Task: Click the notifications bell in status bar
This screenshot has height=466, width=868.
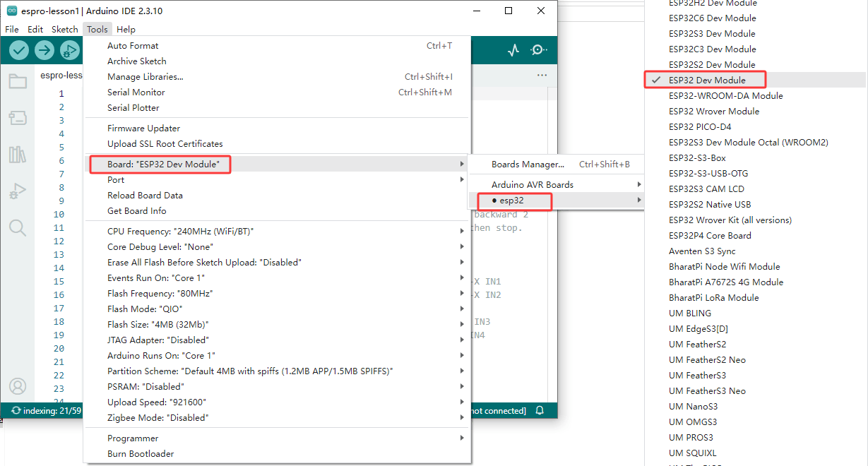Action: 540,410
